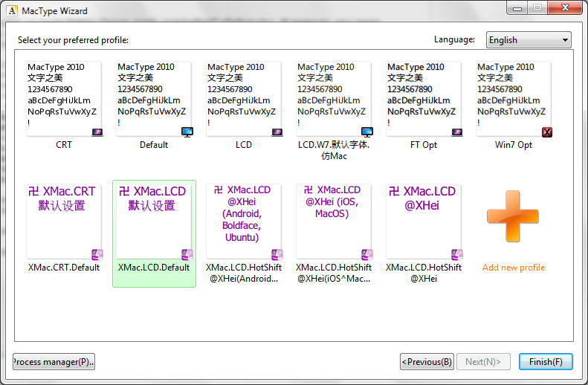
Task: Select the Default profile preview thumbnail
Action: (154, 99)
